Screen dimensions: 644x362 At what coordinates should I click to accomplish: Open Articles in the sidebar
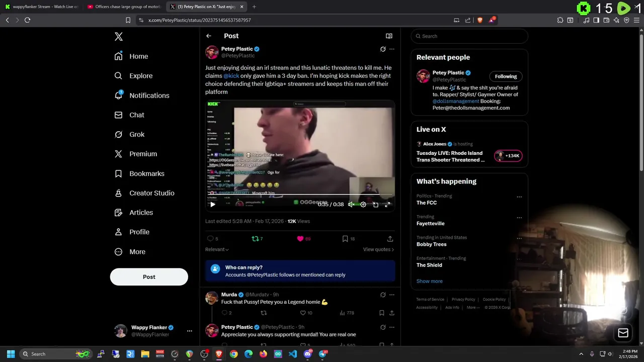coord(133,213)
